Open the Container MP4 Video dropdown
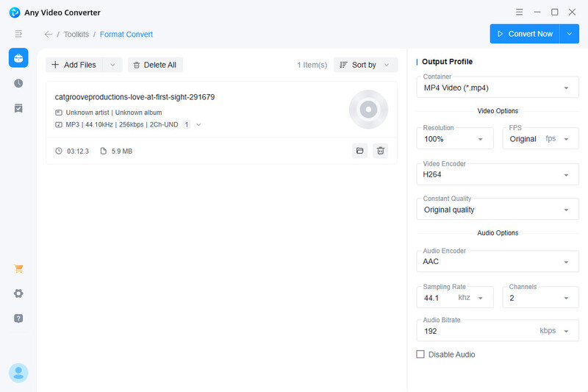The width and height of the screenshot is (588, 392). (498, 88)
